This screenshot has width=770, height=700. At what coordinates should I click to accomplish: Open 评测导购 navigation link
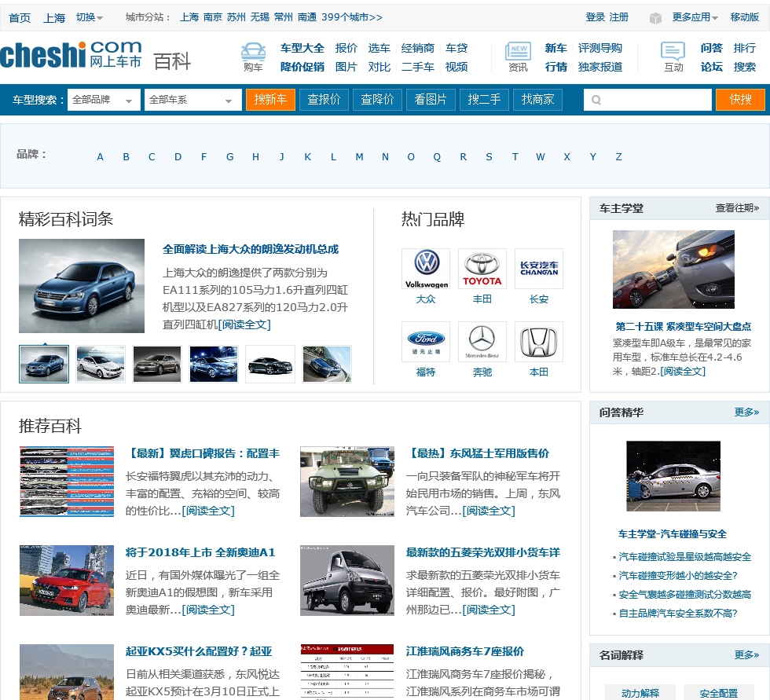click(599, 48)
